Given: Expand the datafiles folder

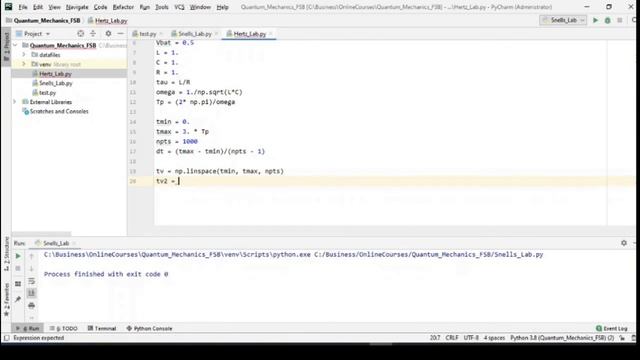Looking at the screenshot, I should tap(24, 55).
